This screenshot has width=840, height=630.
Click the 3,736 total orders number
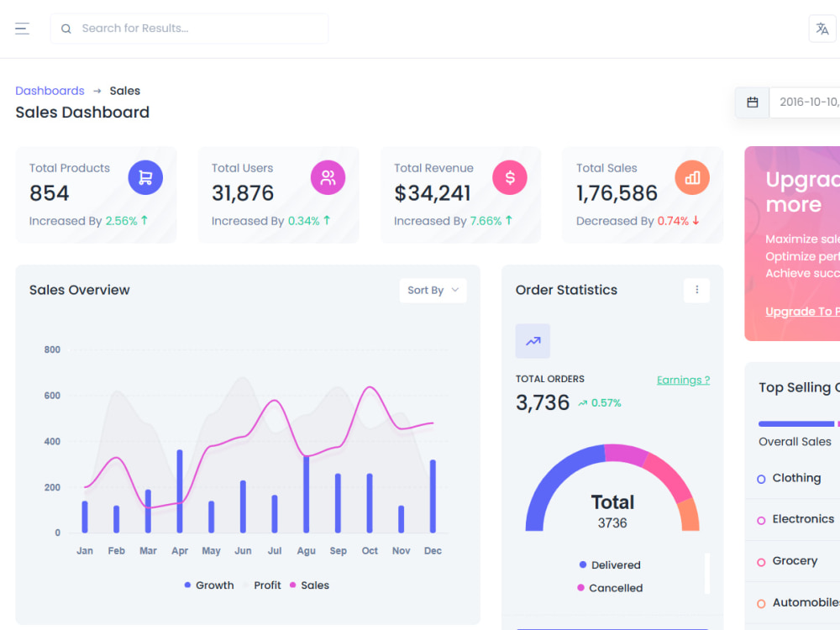click(x=543, y=402)
